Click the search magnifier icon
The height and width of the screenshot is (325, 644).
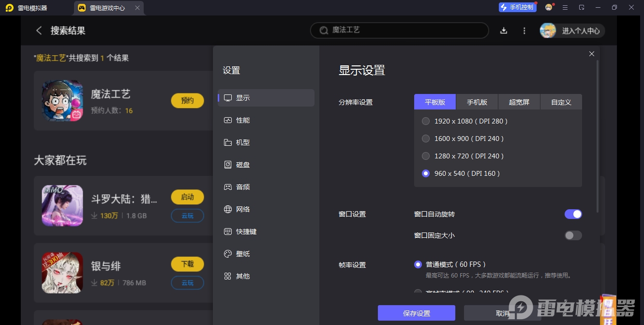[324, 30]
